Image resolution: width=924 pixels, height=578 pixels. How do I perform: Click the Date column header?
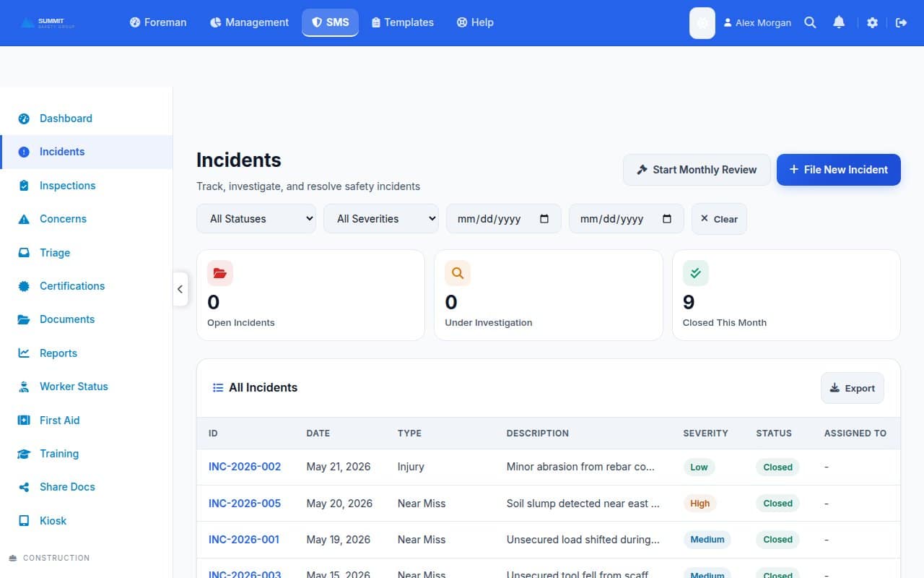[x=318, y=433]
